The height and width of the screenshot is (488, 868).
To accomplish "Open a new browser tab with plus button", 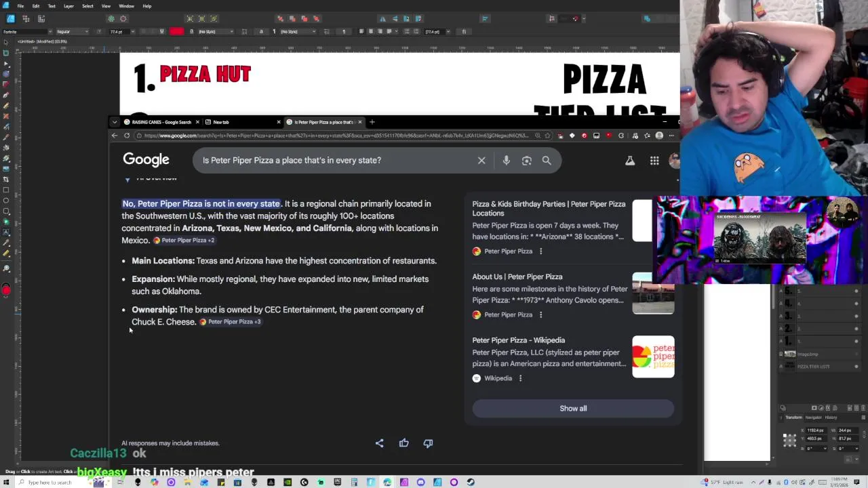I will click(372, 122).
